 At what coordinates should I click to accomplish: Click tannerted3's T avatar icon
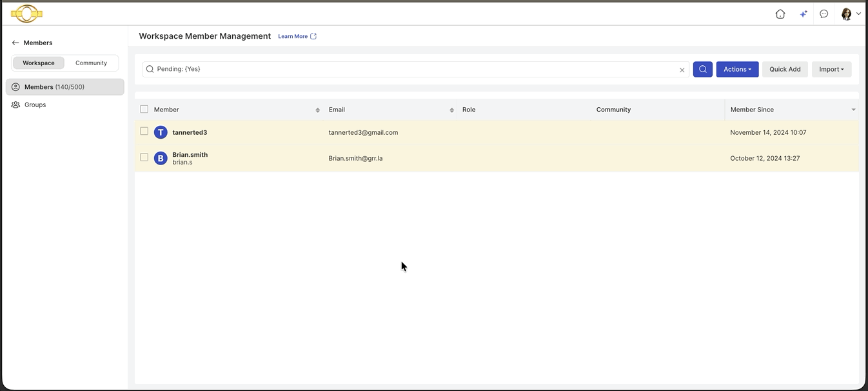coord(161,132)
